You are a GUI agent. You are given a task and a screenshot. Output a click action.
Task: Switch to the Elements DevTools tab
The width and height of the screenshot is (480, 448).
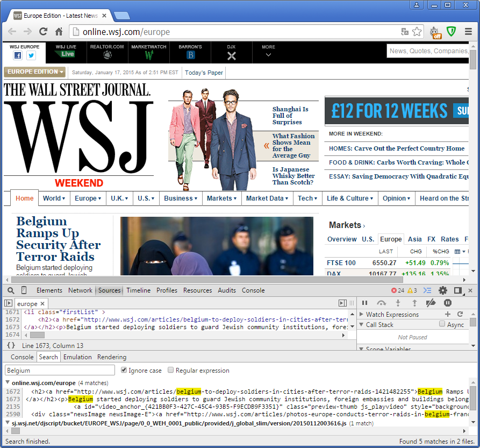point(49,290)
